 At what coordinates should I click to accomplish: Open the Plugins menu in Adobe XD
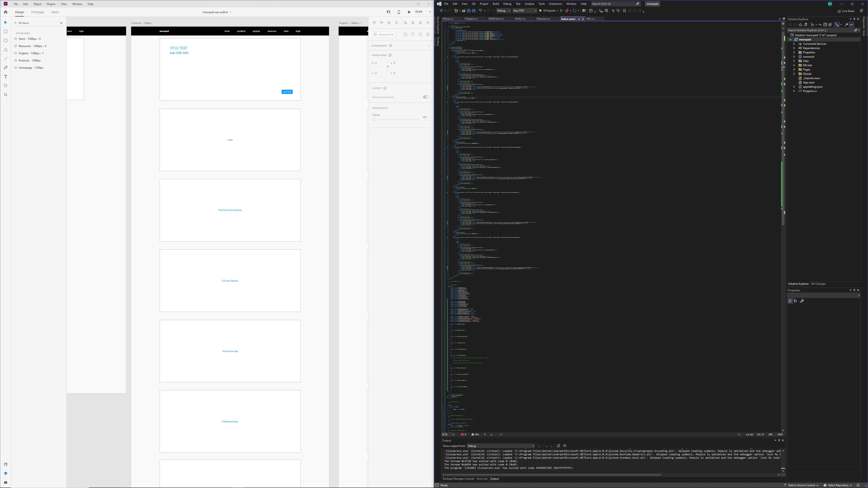pos(51,4)
